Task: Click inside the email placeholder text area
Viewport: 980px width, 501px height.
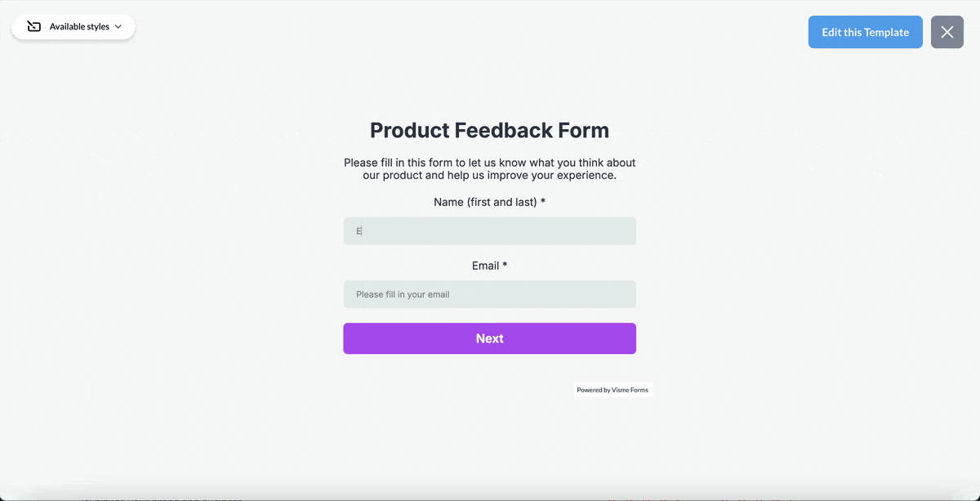Action: (x=403, y=294)
